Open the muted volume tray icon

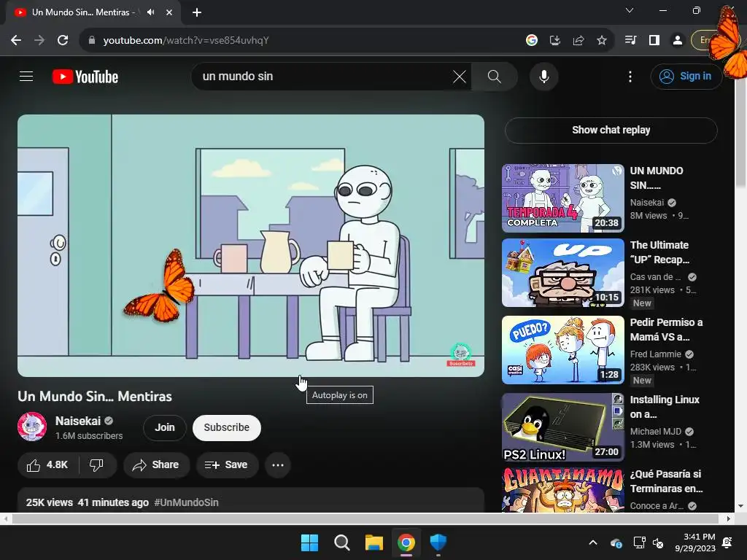pyautogui.click(x=658, y=542)
